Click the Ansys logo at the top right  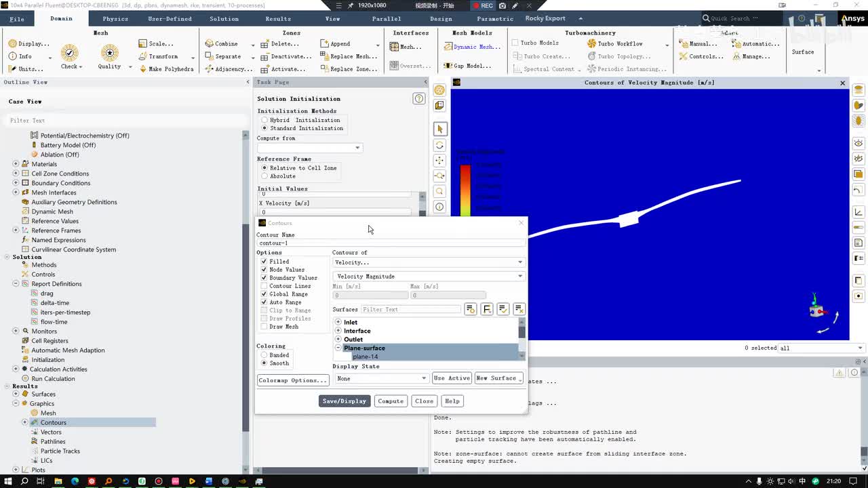tap(852, 18)
